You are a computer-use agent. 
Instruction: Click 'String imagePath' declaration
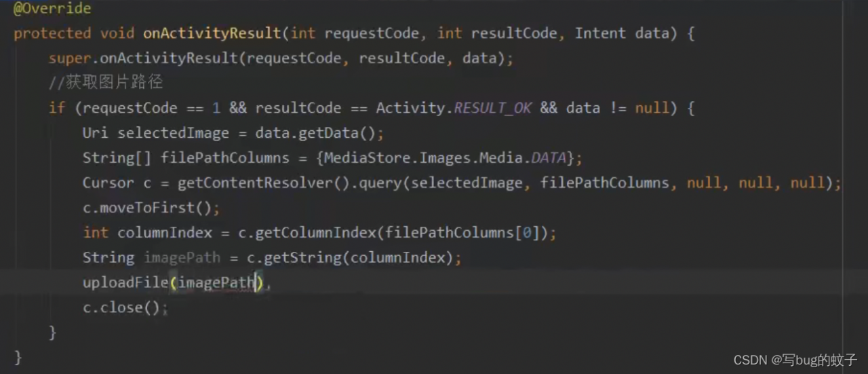(x=152, y=258)
